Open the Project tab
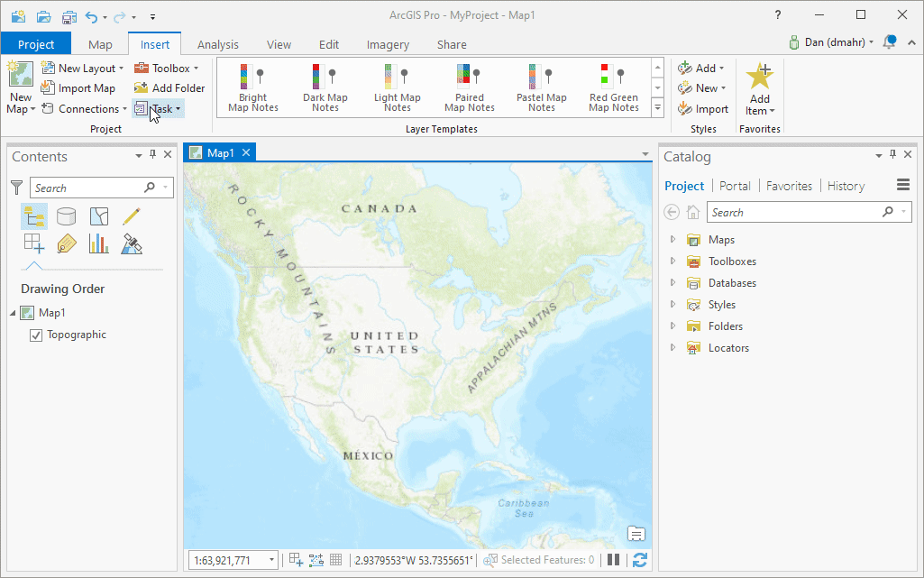Viewport: 924px width, 578px height. pos(36,44)
